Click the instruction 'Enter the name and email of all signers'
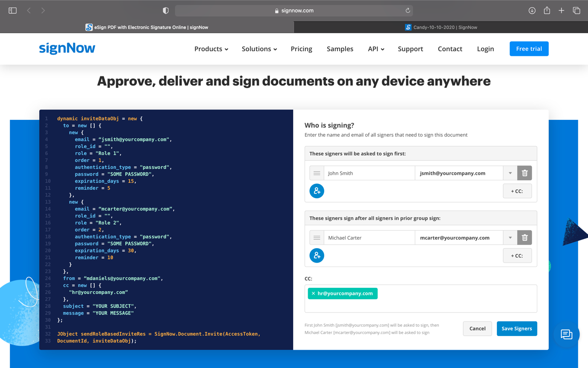Viewport: 588px width, 368px height. (x=386, y=135)
